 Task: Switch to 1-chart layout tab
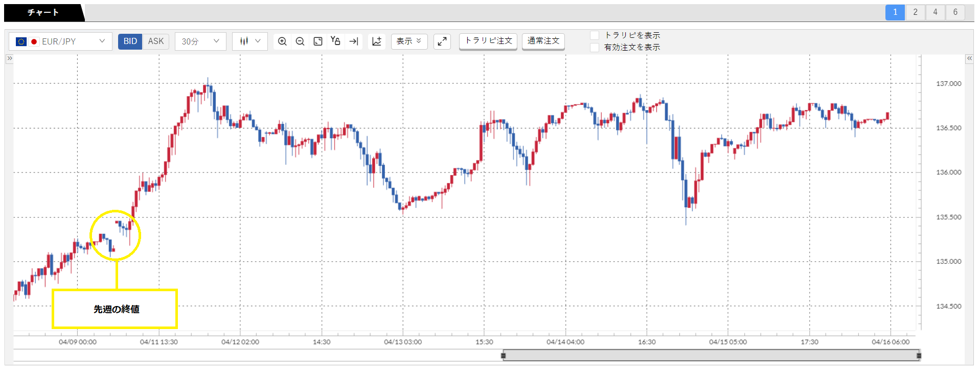(x=895, y=12)
